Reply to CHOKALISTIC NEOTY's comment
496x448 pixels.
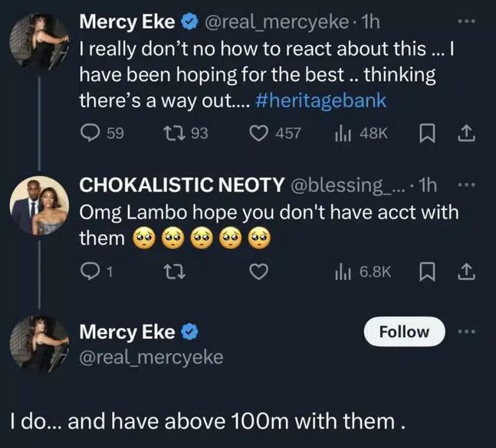click(90, 270)
